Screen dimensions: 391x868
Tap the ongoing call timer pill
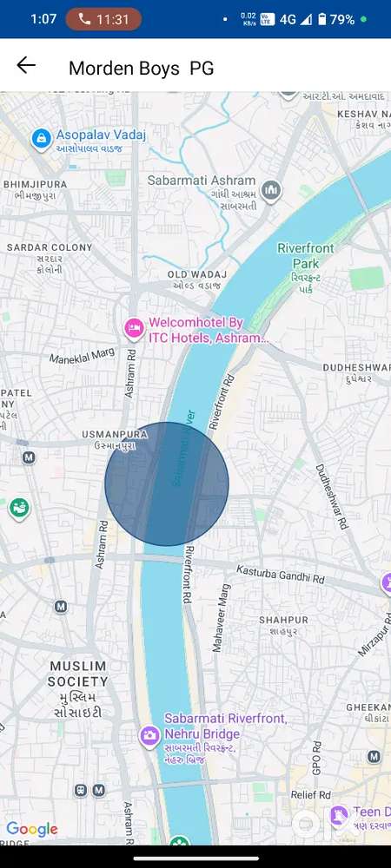(103, 19)
